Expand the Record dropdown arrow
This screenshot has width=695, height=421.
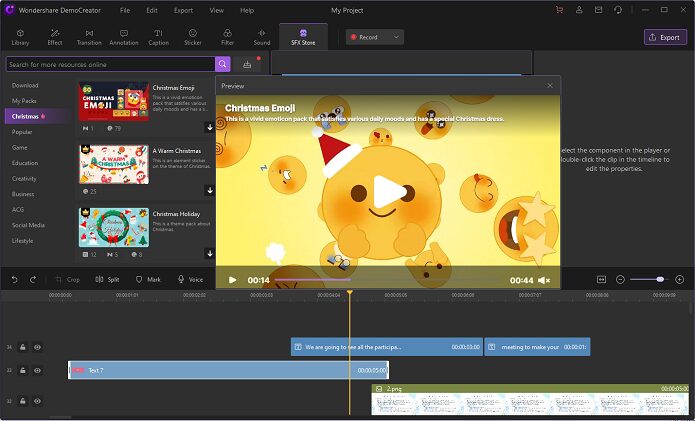[396, 37]
